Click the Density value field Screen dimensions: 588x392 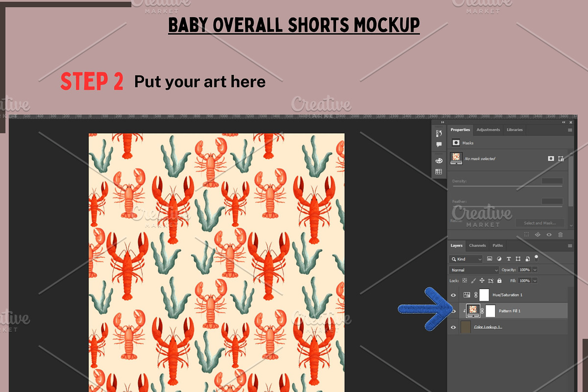click(x=552, y=181)
